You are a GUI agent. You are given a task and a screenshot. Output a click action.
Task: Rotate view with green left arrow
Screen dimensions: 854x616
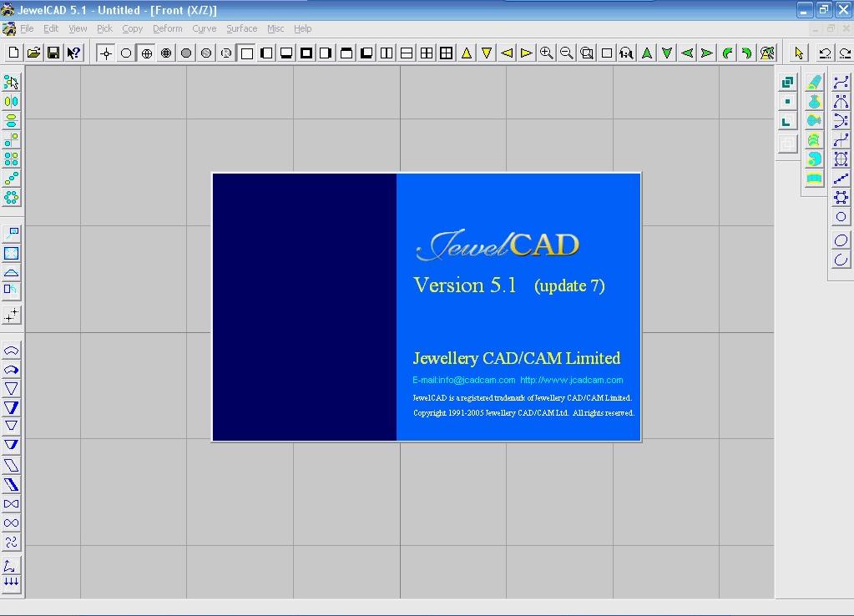[x=687, y=53]
